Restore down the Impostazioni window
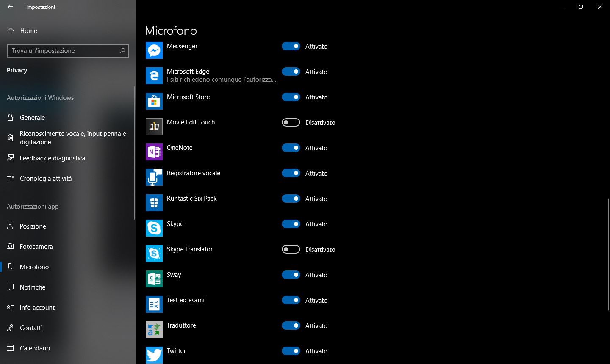Viewport: 610px width, 364px height. (x=581, y=7)
